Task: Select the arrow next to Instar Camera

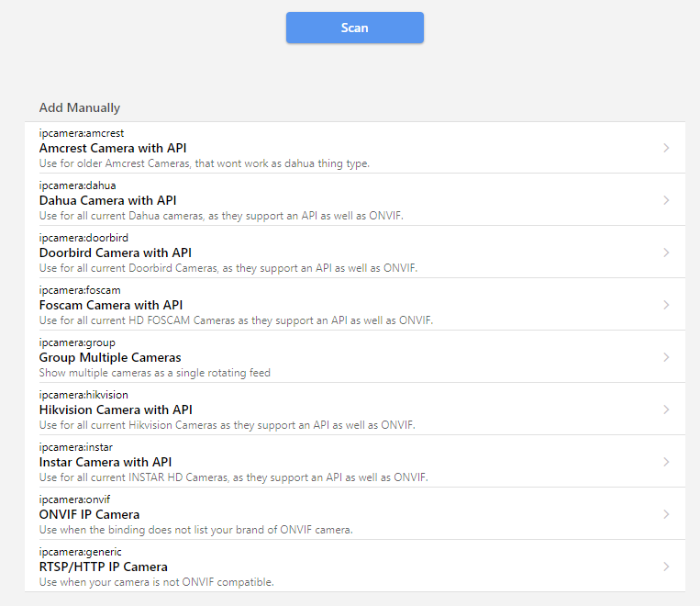Action: [x=666, y=462]
